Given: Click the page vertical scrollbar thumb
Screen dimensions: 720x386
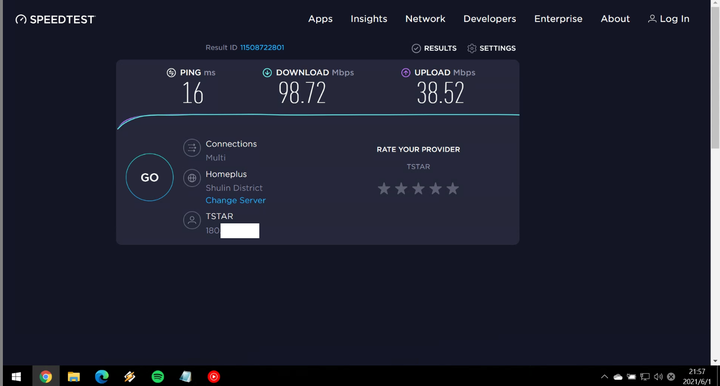Looking at the screenshot, I should [715, 77].
